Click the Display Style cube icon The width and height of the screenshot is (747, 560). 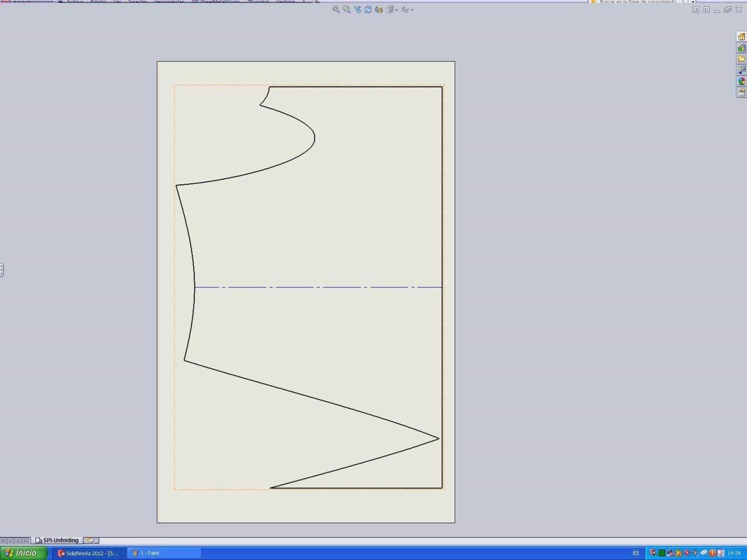390,10
